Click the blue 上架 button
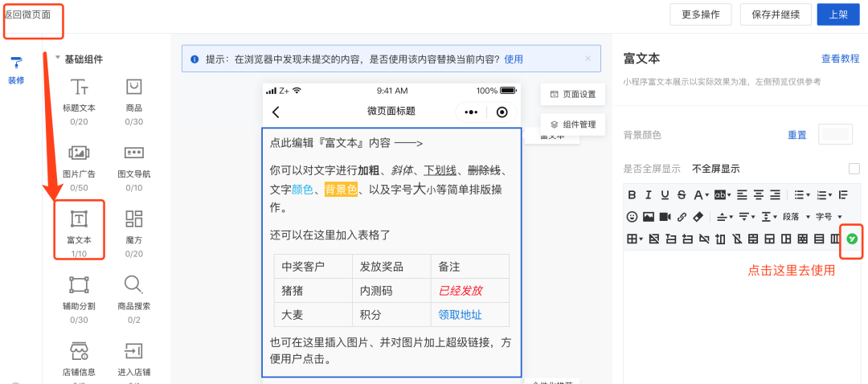The height and width of the screenshot is (384, 868). coord(838,15)
